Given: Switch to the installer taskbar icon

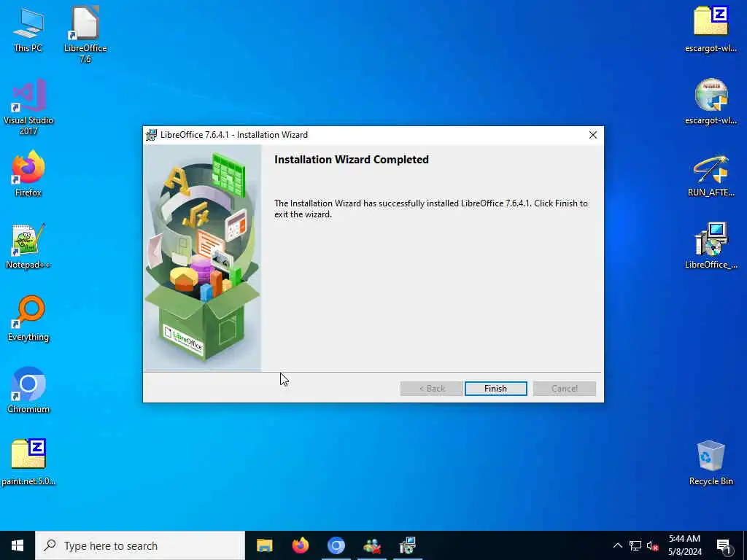Looking at the screenshot, I should tap(407, 545).
